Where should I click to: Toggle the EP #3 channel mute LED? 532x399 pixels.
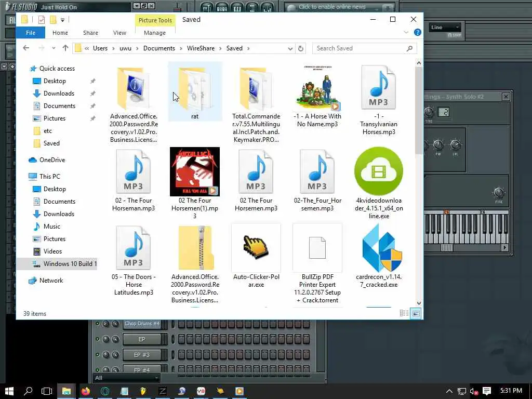coord(98,355)
